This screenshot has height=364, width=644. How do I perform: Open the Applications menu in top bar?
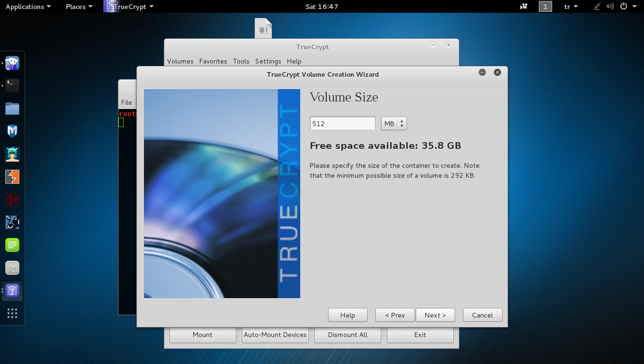click(28, 7)
